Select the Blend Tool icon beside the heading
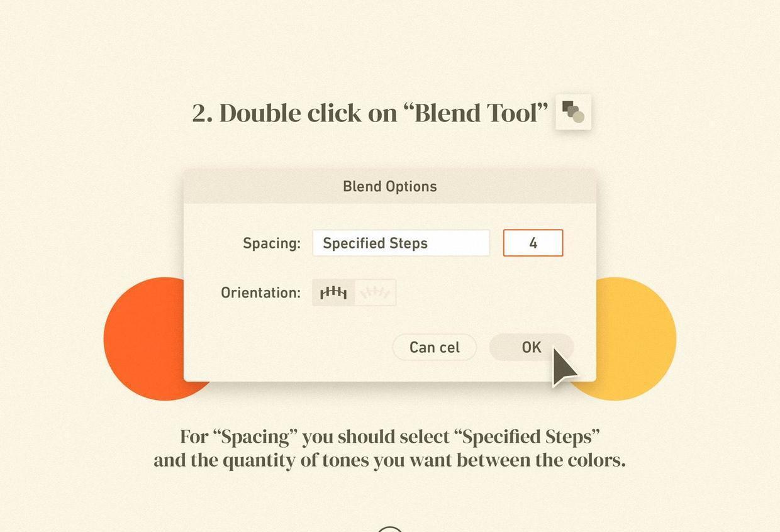The width and height of the screenshot is (780, 532). pyautogui.click(x=573, y=112)
